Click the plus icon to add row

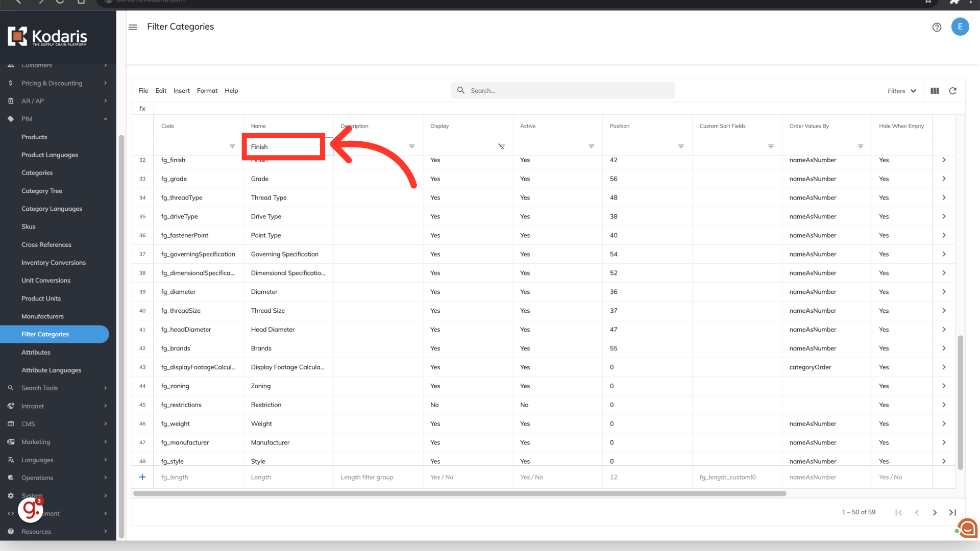[142, 477]
